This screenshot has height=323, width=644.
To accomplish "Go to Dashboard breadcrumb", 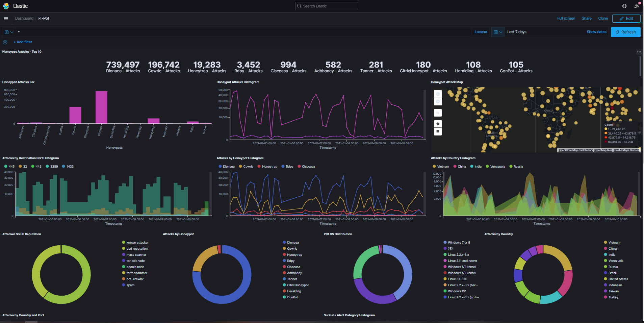I will (x=24, y=19).
